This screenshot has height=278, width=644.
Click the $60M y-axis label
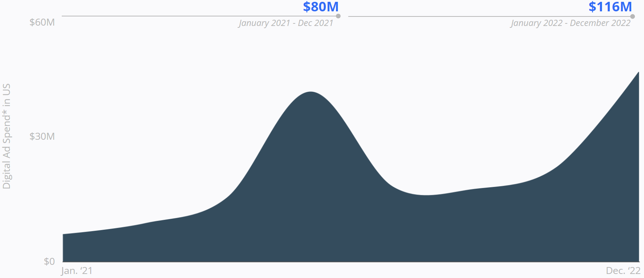42,22
